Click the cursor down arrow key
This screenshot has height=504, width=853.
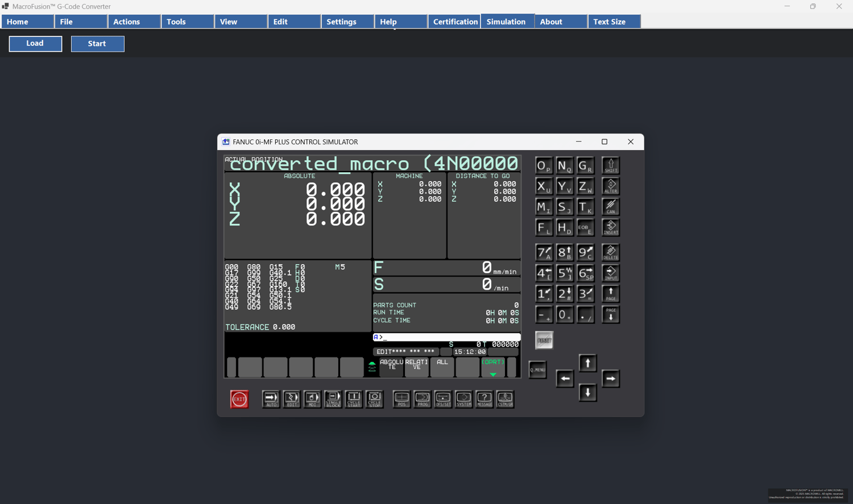[x=588, y=393]
